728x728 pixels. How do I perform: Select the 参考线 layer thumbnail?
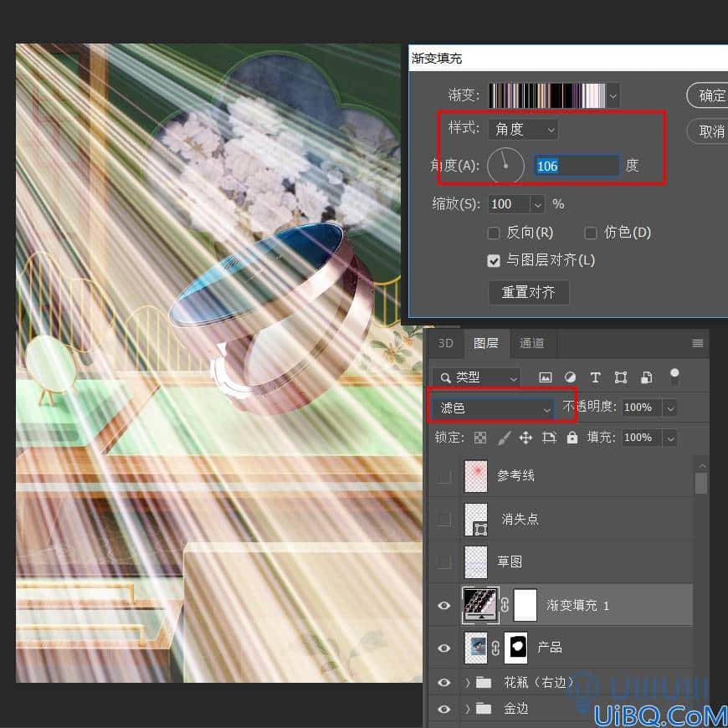tap(476, 476)
